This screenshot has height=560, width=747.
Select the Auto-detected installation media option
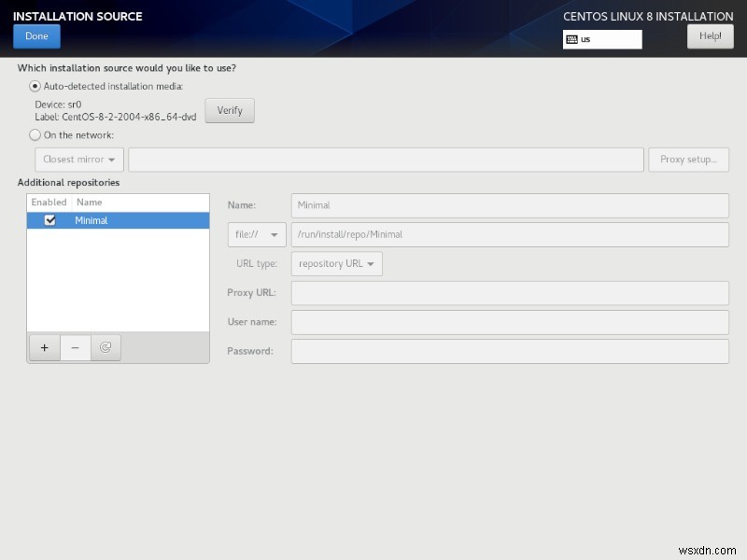coord(35,86)
